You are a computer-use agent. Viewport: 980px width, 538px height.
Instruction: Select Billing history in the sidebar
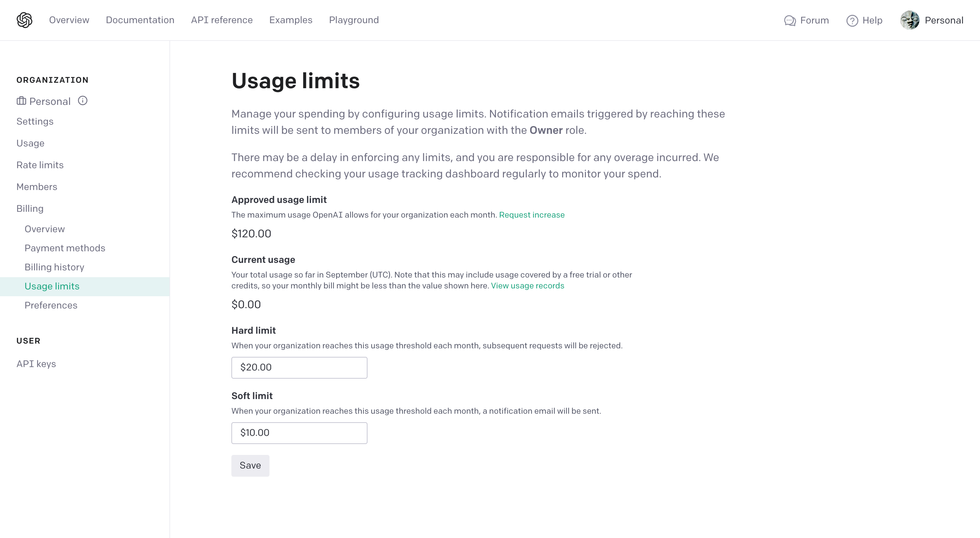click(54, 267)
